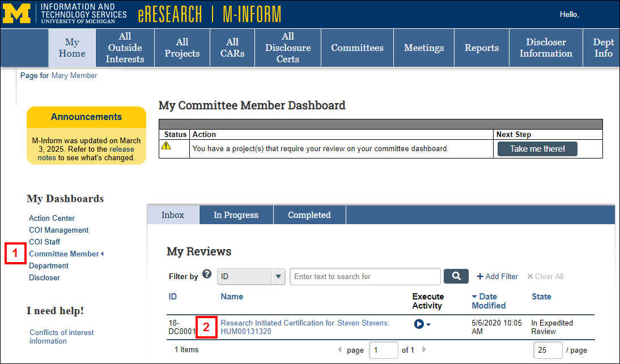Run the Execute Activity play icon

coord(418,323)
